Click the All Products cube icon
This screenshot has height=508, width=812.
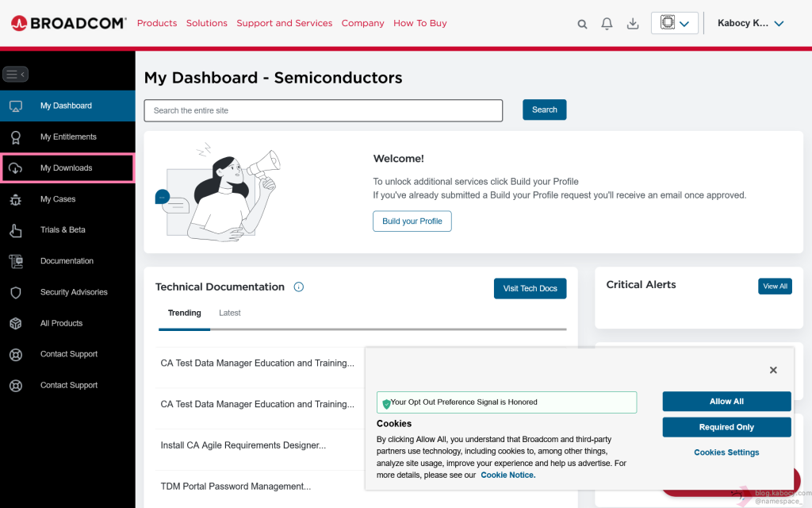15,324
